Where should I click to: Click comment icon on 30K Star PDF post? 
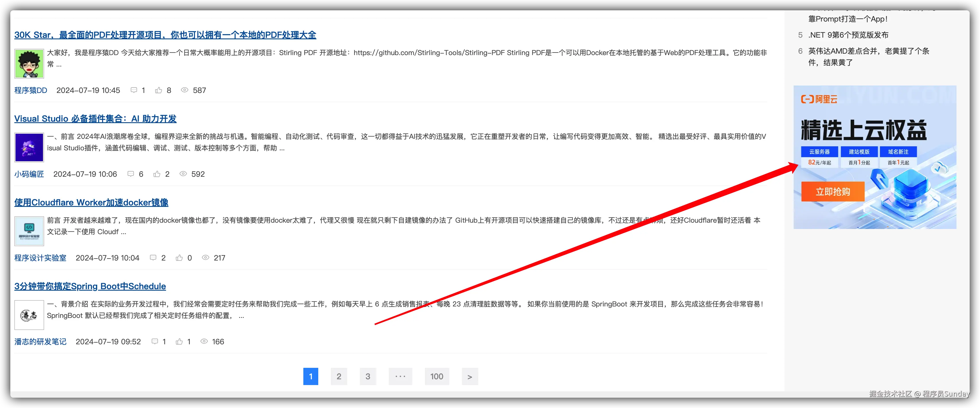134,90
